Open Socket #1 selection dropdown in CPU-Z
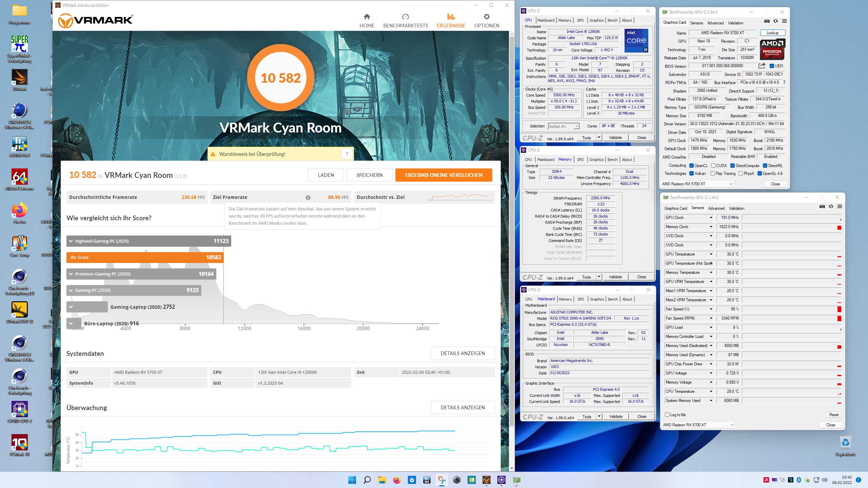868x488 pixels. click(564, 126)
